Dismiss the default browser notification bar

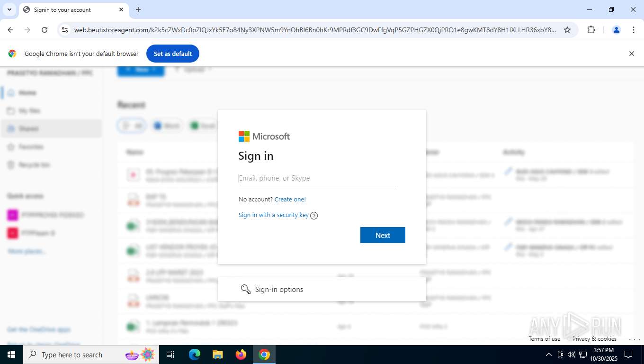pyautogui.click(x=631, y=54)
